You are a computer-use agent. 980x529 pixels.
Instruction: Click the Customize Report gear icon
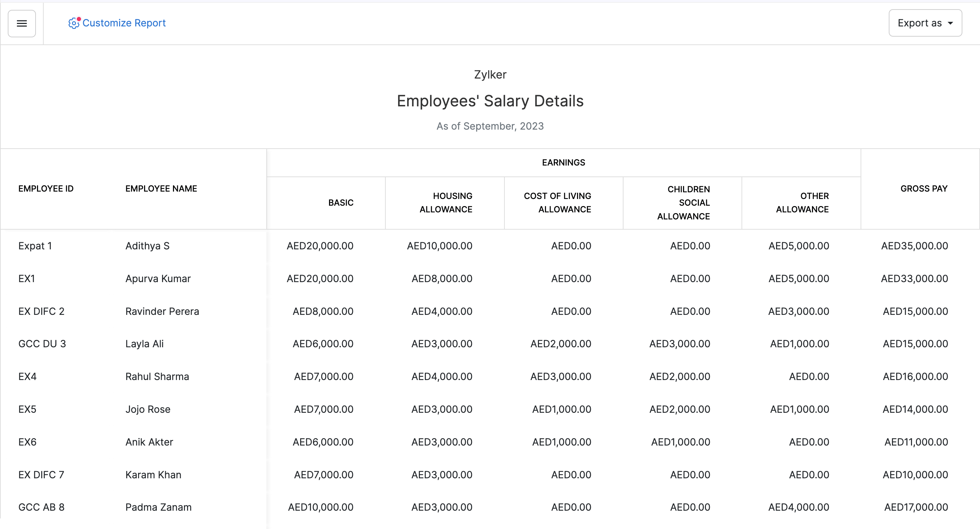click(x=73, y=23)
